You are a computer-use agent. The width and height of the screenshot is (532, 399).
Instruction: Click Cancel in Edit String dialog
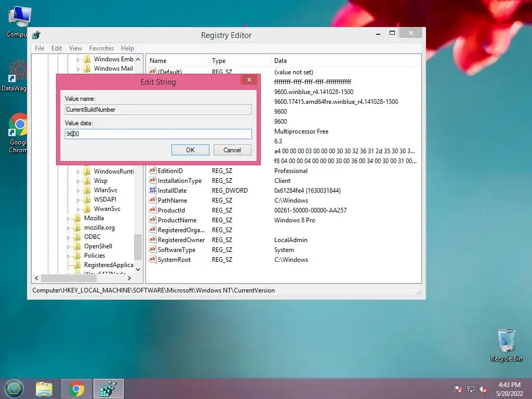(232, 150)
